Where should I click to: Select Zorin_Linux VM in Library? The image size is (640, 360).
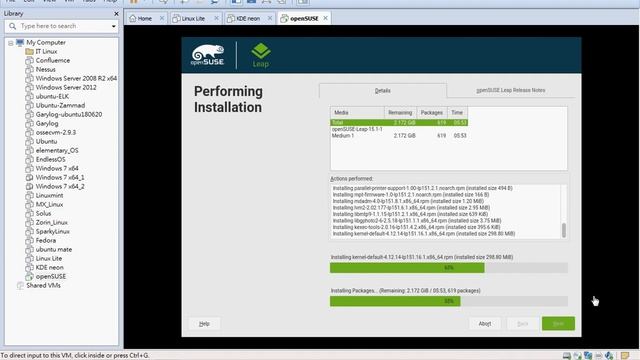click(51, 222)
